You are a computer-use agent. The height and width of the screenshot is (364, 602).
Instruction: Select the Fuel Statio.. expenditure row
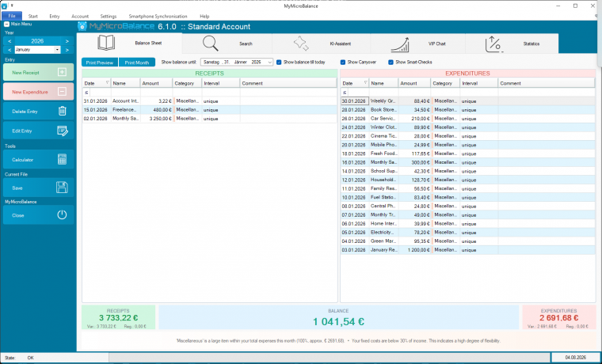pos(467,197)
